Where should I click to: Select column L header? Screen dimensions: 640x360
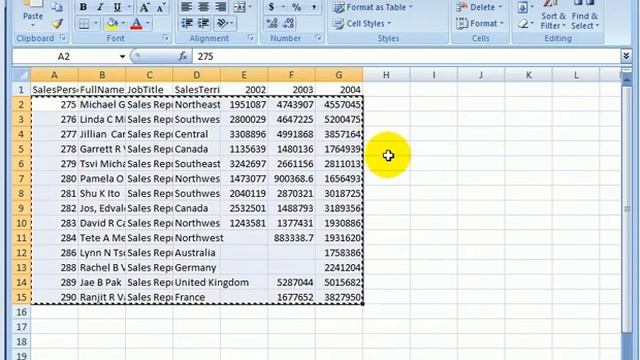[x=576, y=75]
